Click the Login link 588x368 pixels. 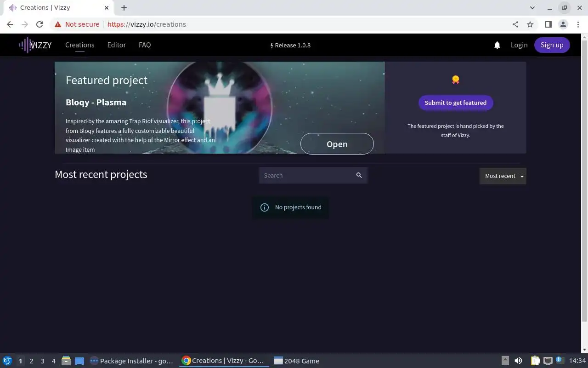pos(519,45)
